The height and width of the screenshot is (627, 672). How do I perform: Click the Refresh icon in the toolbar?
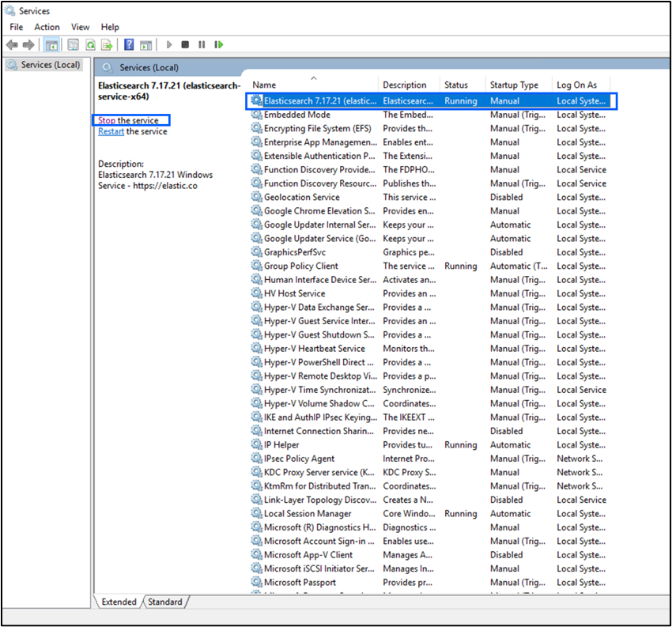tap(91, 44)
